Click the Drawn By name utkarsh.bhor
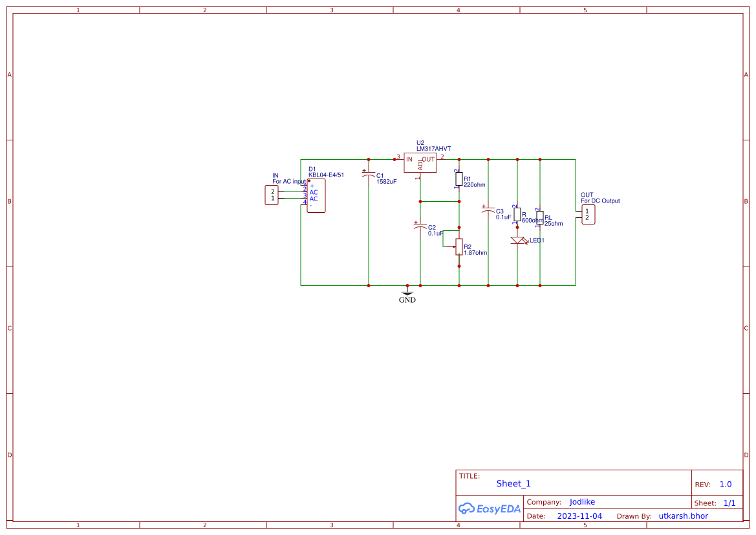The width and height of the screenshot is (756, 535). click(x=683, y=516)
